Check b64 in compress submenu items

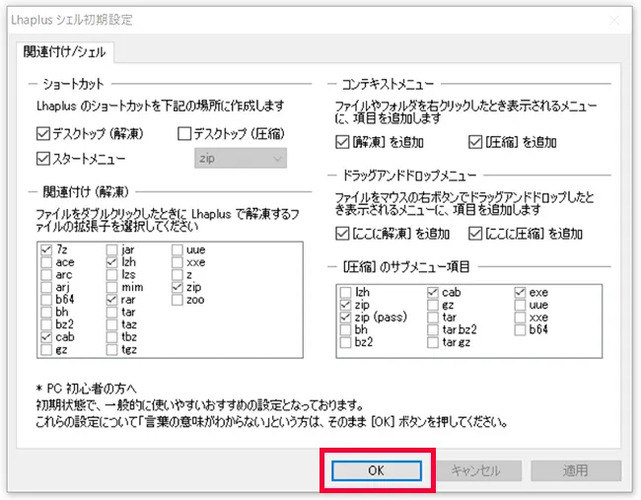point(520,330)
